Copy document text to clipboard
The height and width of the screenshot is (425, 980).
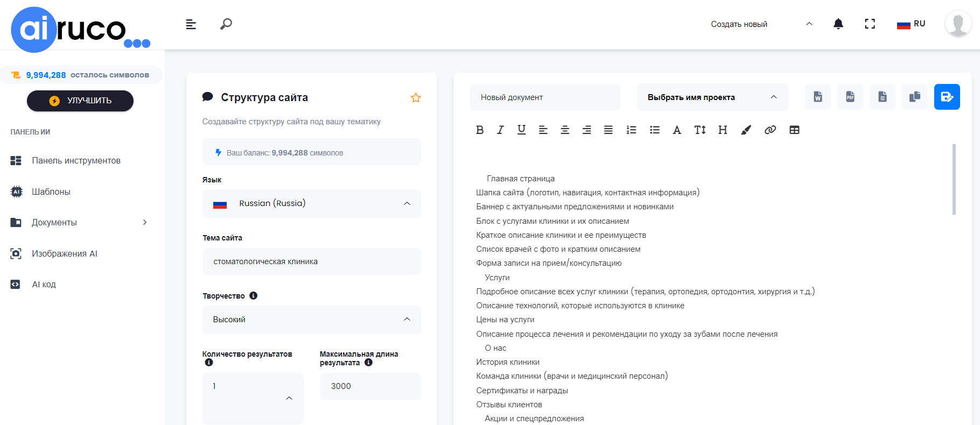(915, 97)
